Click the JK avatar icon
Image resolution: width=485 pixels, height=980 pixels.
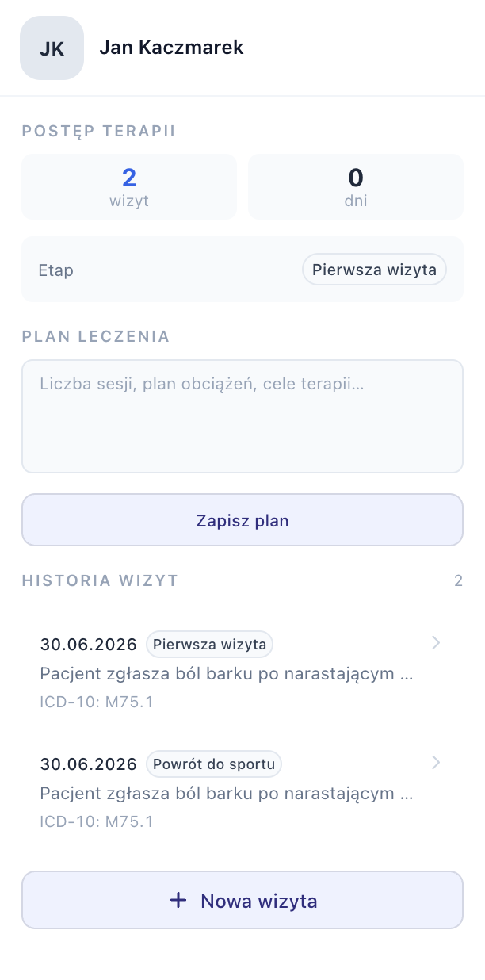click(x=52, y=48)
